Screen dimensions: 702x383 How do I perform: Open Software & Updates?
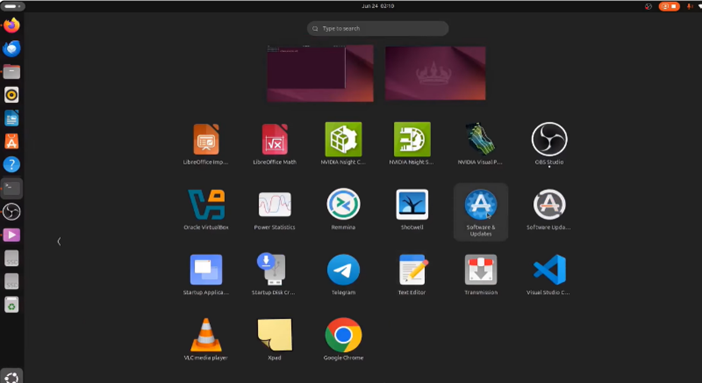[480, 212]
